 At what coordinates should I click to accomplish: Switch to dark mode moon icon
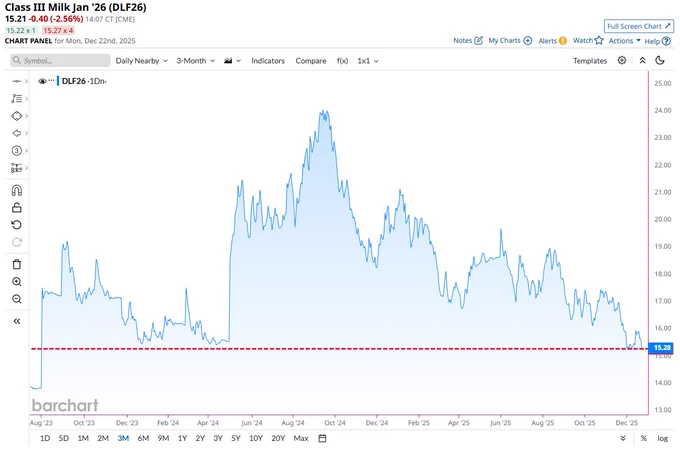click(x=660, y=60)
